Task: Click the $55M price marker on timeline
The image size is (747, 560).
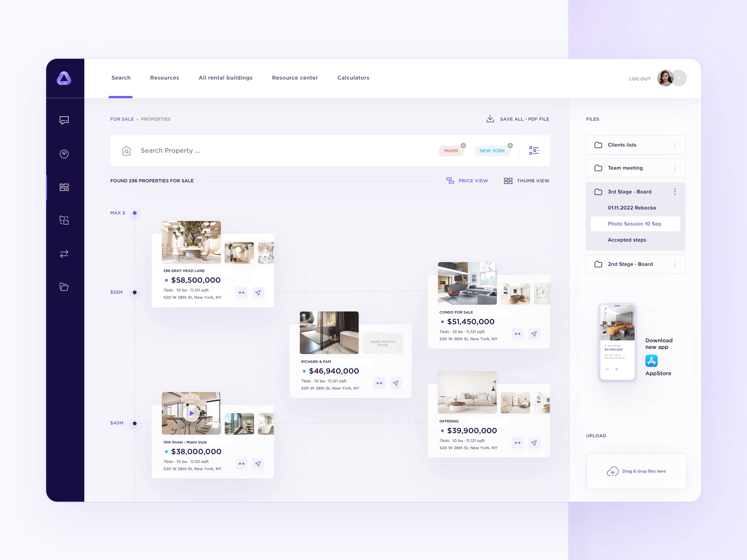Action: tap(135, 292)
